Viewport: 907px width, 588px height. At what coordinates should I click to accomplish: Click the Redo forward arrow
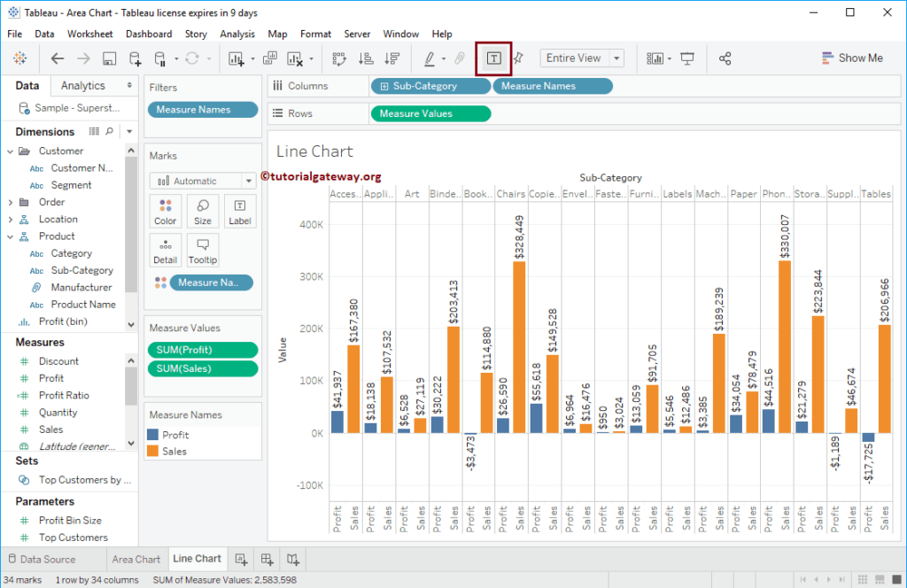(83, 58)
